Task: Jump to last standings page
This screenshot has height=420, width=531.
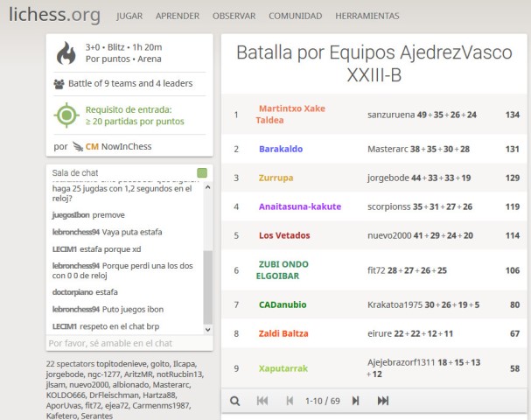Action: tap(383, 401)
